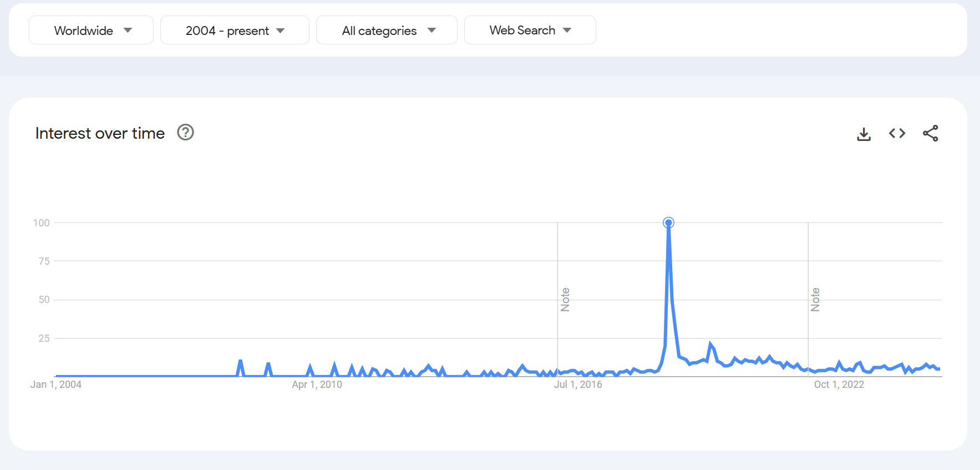Image resolution: width=980 pixels, height=470 pixels.
Task: Click the 75 value on y-axis
Action: 44,261
